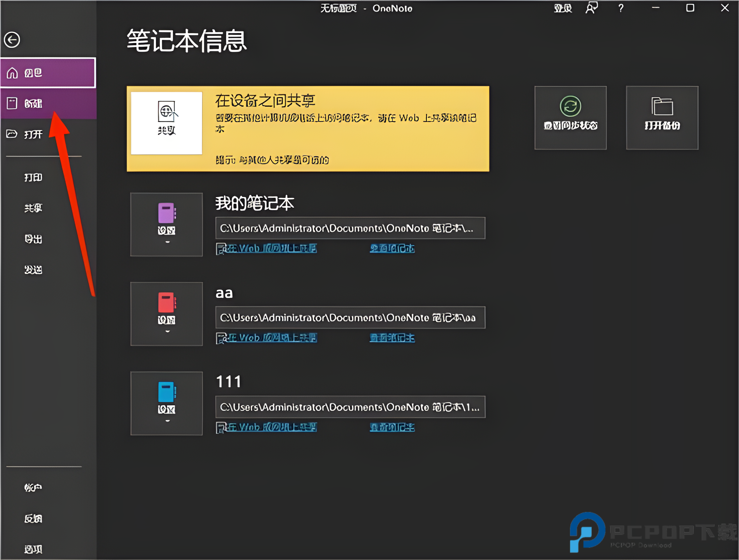This screenshot has width=739, height=560.
Task: Open the 新建 item with notebook page icon
Action: coord(48,103)
